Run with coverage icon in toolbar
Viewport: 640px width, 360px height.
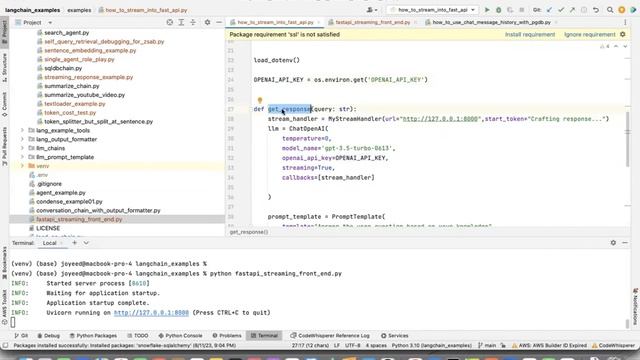tap(510, 10)
